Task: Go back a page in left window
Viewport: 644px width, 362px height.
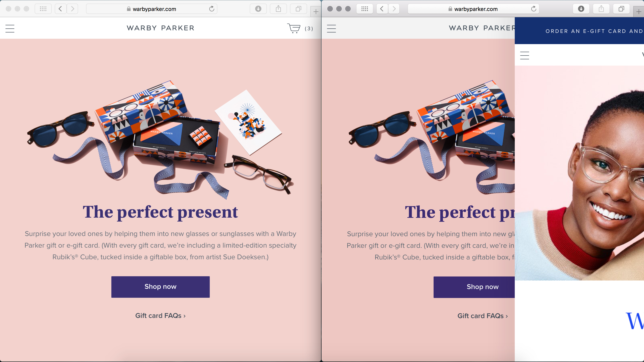Action: (x=61, y=9)
